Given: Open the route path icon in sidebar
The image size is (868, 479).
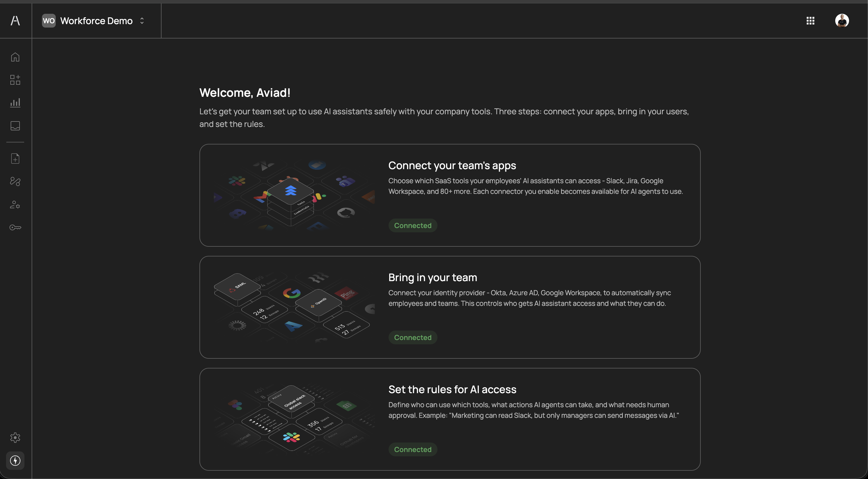Looking at the screenshot, I should [15, 181].
